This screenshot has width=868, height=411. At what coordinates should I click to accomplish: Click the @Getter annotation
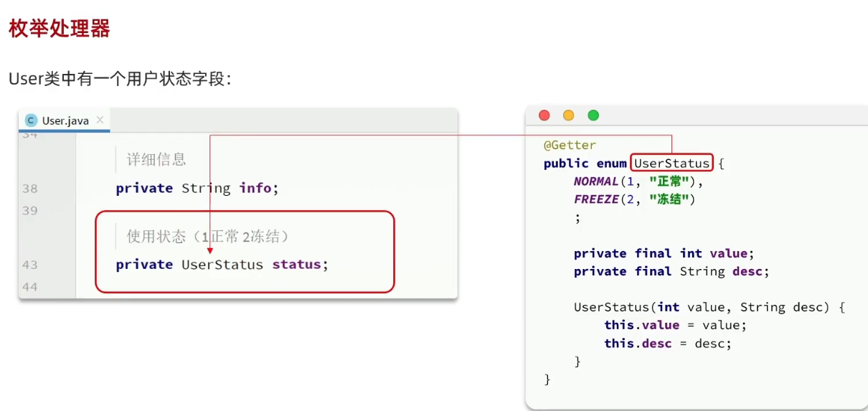point(570,145)
